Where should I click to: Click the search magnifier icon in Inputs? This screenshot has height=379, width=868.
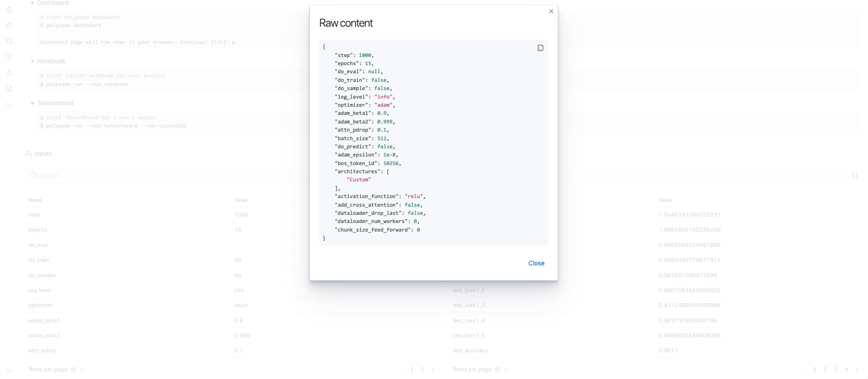(x=33, y=175)
